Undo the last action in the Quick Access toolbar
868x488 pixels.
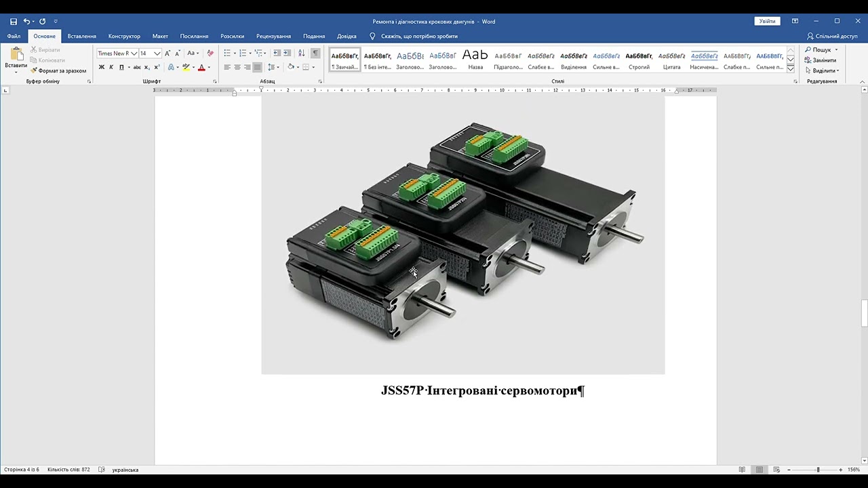pyautogui.click(x=26, y=22)
